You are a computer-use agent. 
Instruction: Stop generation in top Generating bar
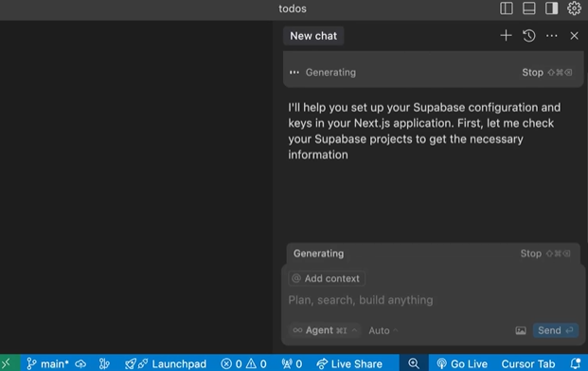[x=546, y=72]
